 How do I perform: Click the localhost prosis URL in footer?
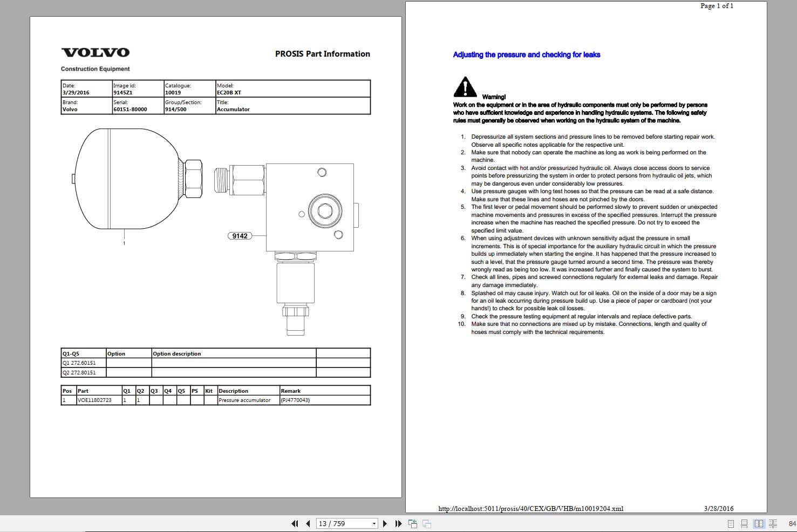click(x=531, y=508)
